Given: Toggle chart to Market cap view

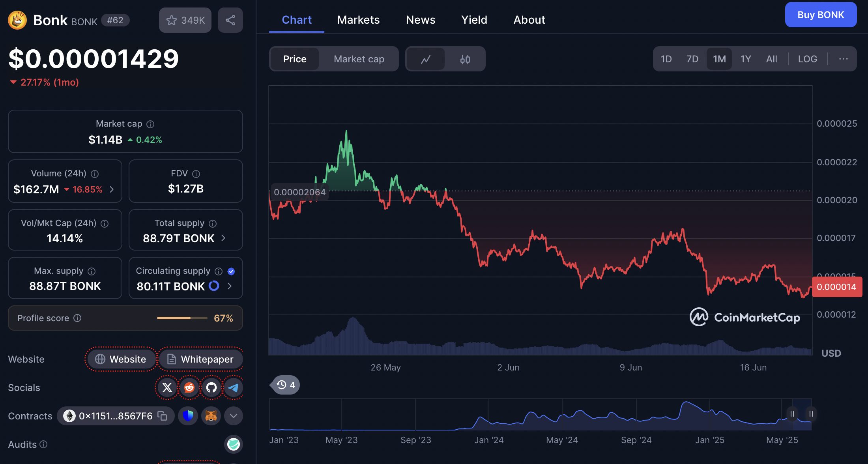Looking at the screenshot, I should coord(359,59).
